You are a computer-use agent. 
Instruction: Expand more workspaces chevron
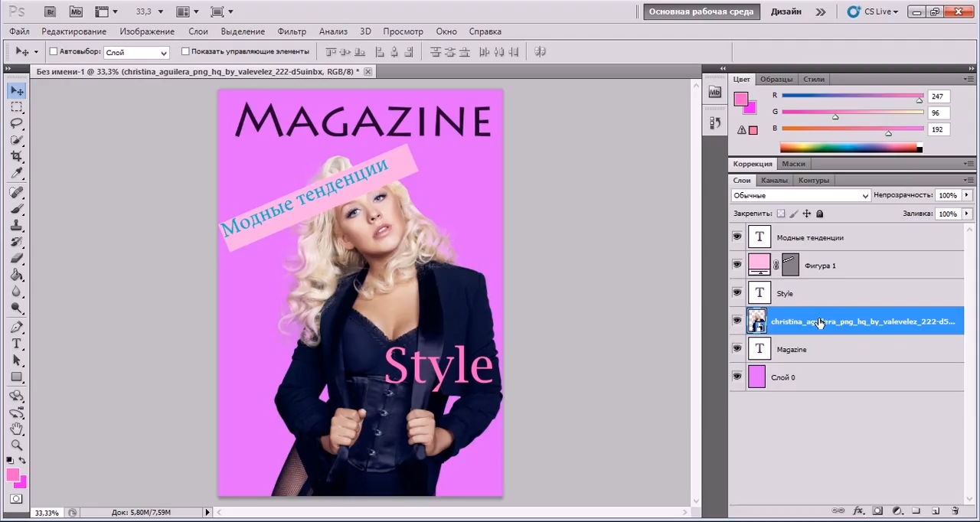point(821,11)
